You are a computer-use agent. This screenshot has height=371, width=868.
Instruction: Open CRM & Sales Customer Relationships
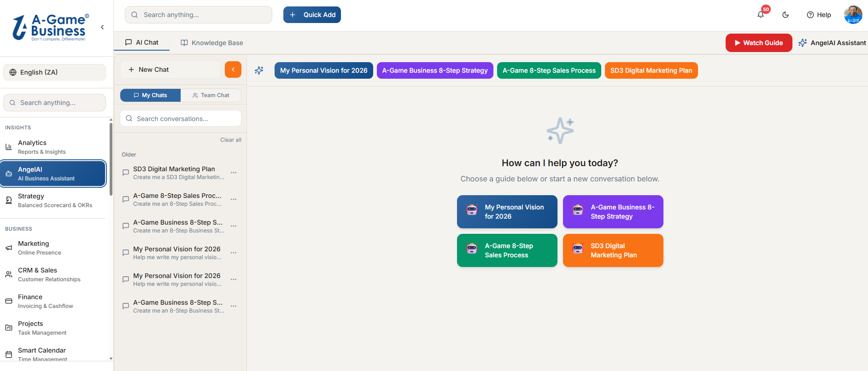(x=53, y=274)
